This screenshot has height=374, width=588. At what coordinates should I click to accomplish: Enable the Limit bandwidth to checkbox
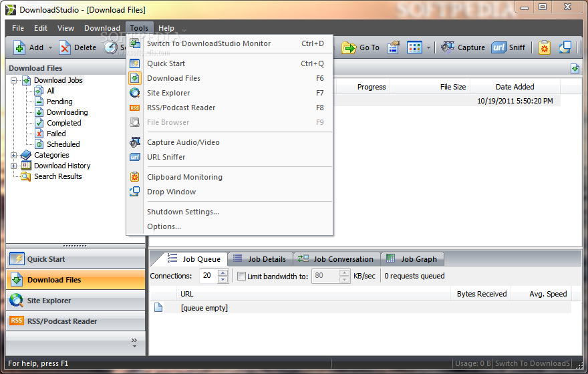[x=241, y=276]
